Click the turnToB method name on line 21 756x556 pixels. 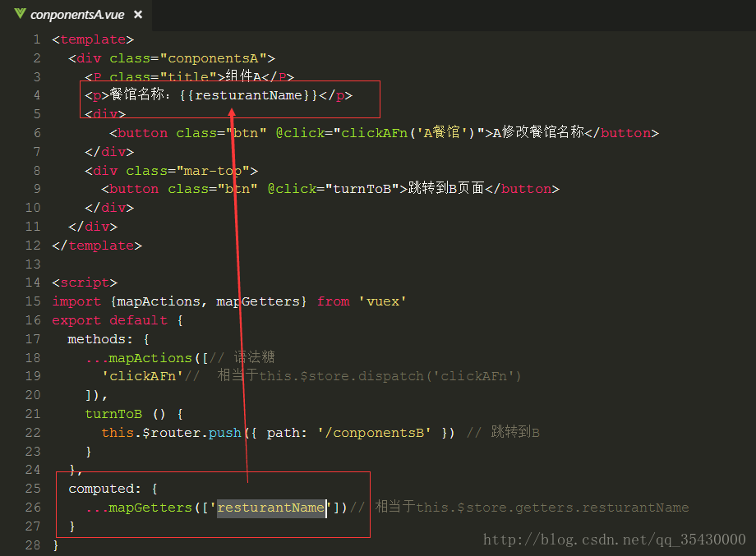pyautogui.click(x=113, y=415)
